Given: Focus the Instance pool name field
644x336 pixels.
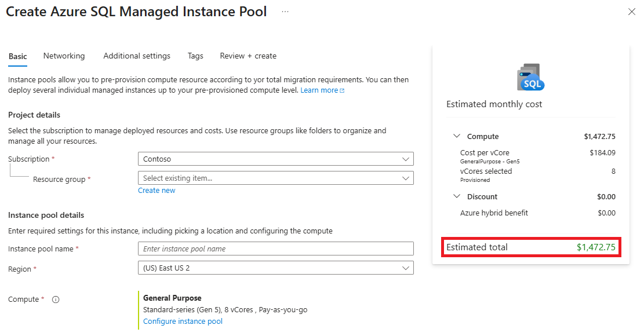Looking at the screenshot, I should coord(275,249).
